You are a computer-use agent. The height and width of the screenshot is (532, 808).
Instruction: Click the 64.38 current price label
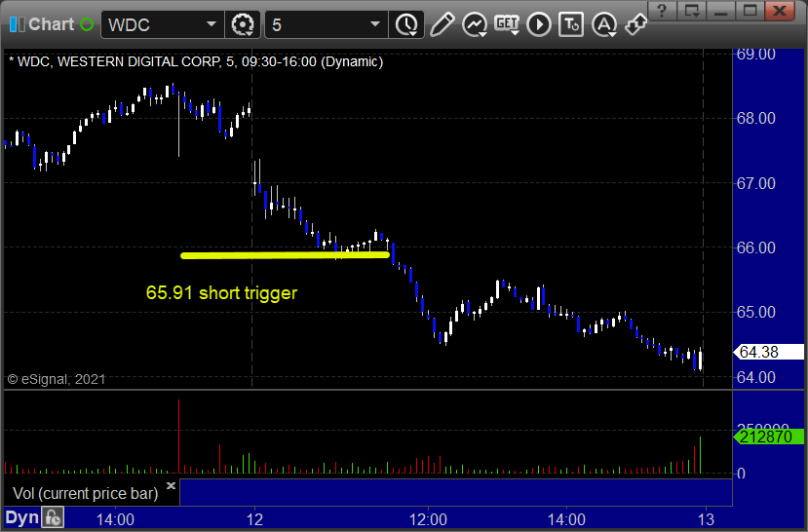click(x=768, y=352)
